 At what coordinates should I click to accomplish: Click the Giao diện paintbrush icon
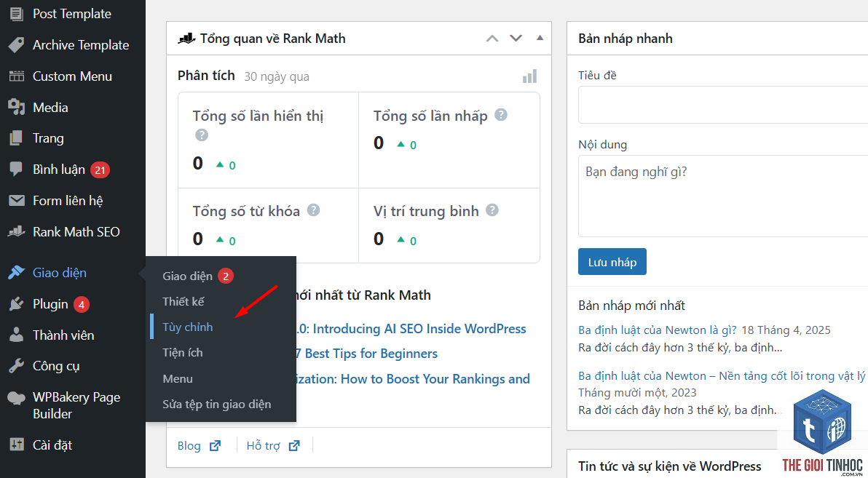point(17,273)
